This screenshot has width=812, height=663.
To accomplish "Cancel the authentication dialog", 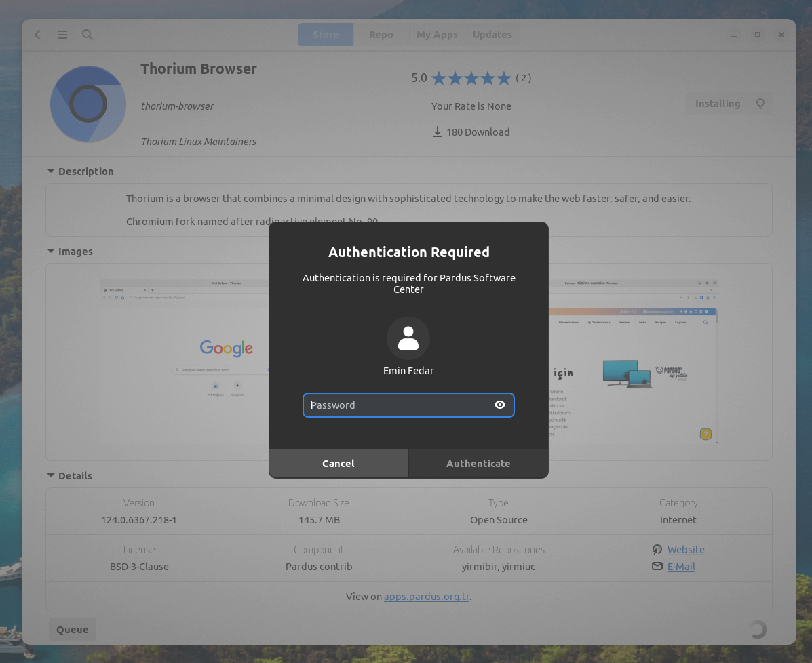I will (338, 464).
